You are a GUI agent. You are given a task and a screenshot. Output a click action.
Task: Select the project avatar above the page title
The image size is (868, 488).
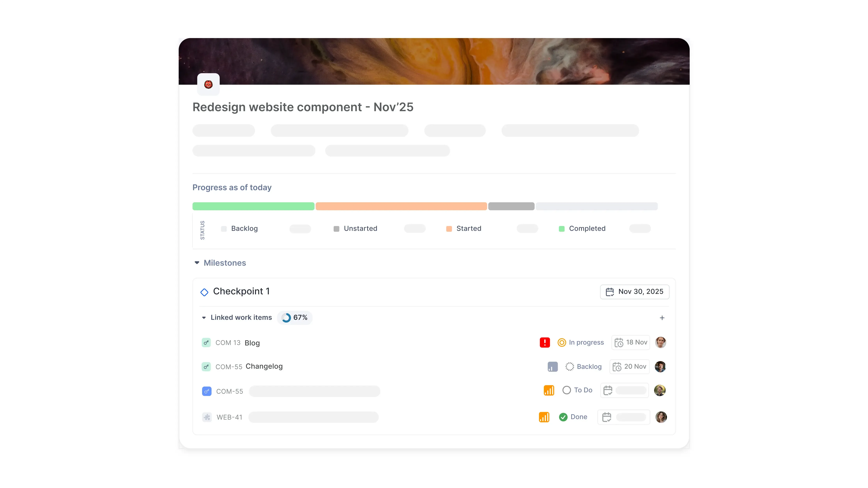pos(208,84)
